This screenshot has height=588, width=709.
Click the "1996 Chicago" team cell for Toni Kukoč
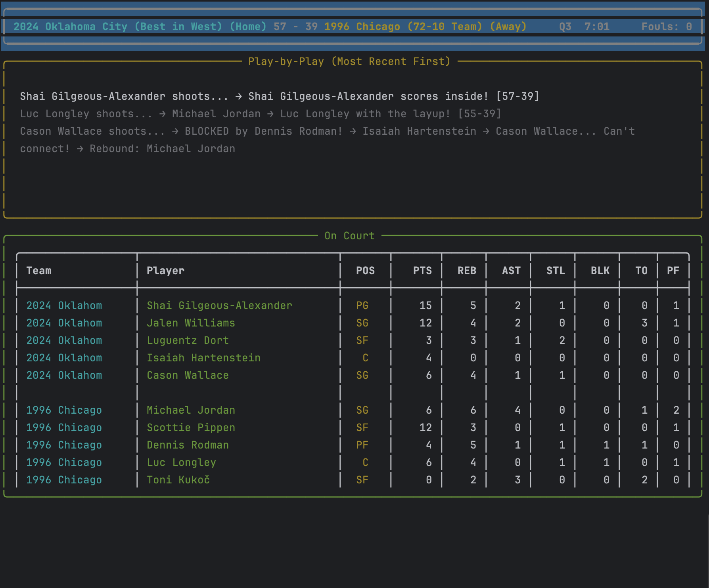point(64,480)
